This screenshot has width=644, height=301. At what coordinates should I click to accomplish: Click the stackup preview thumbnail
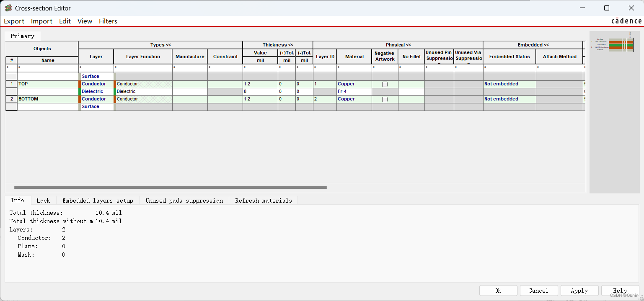pos(615,45)
